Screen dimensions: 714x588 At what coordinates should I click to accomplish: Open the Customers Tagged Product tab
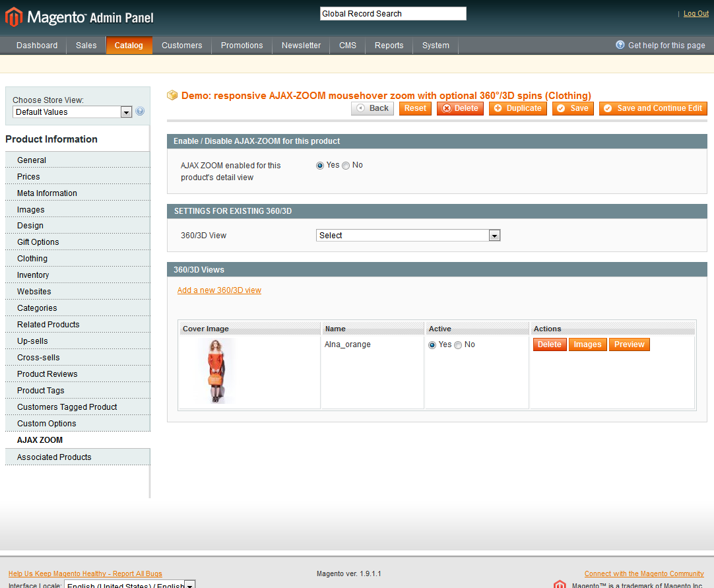77,407
